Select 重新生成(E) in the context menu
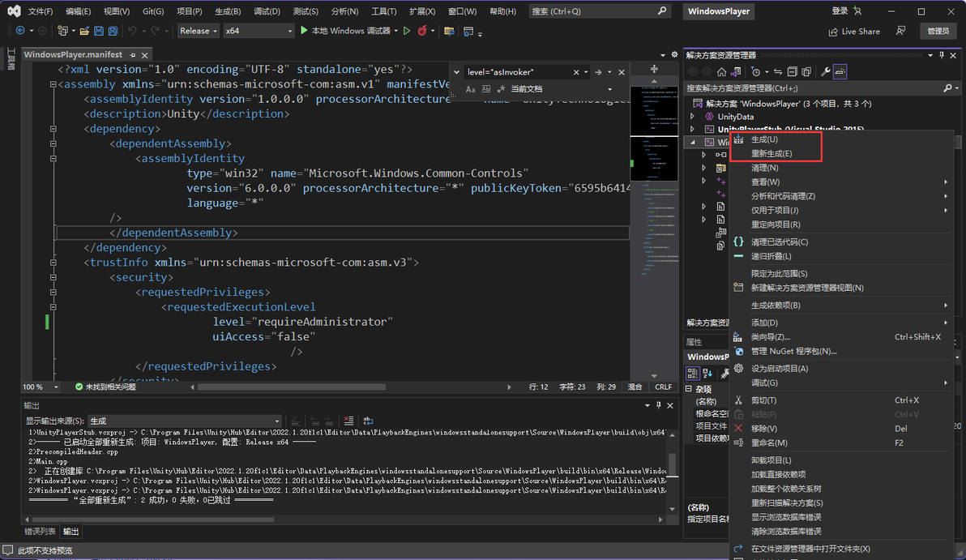Image resolution: width=966 pixels, height=560 pixels. click(771, 153)
